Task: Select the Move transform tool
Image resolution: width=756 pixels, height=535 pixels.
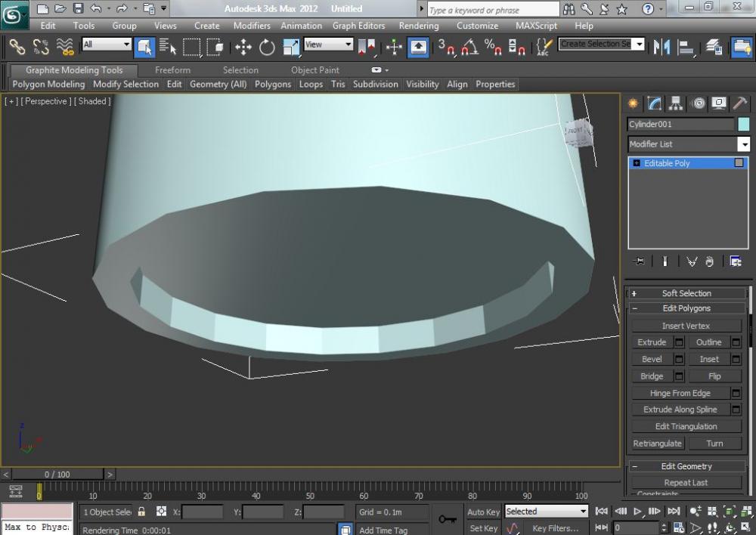Action: tap(243, 48)
